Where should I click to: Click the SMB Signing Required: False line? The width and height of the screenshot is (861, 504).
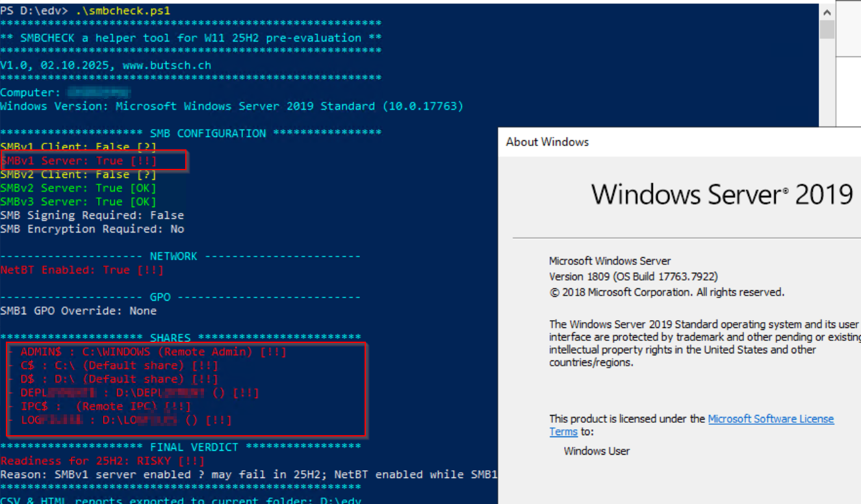pyautogui.click(x=92, y=216)
